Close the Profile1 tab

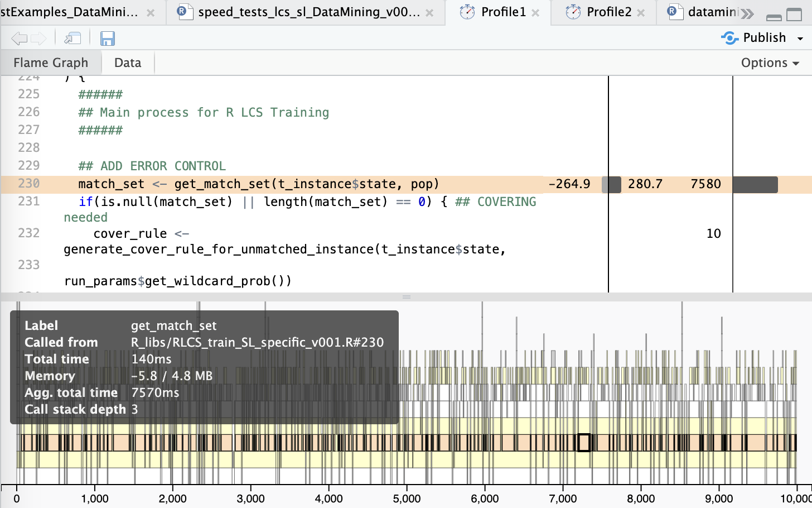point(535,13)
